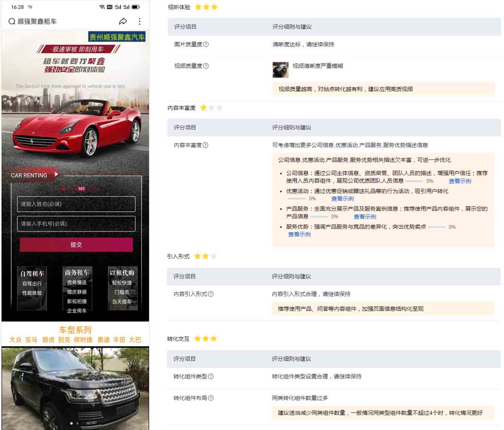504x430 pixels.
Task: Click help icon next to 转化组件类型
Action: coord(211,377)
